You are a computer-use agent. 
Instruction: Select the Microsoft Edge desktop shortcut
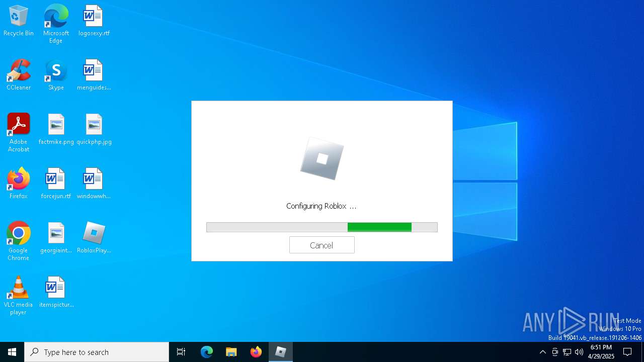click(56, 24)
